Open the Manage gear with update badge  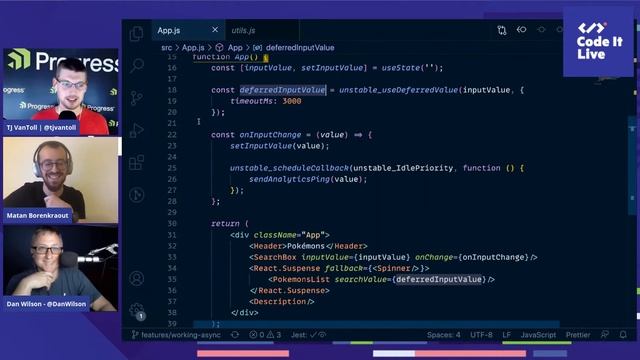pyautogui.click(x=137, y=311)
